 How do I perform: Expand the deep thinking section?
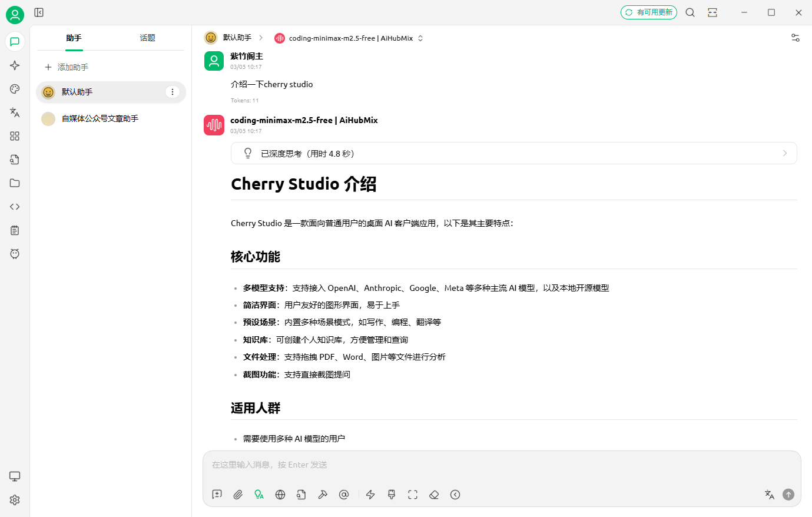[513, 153]
